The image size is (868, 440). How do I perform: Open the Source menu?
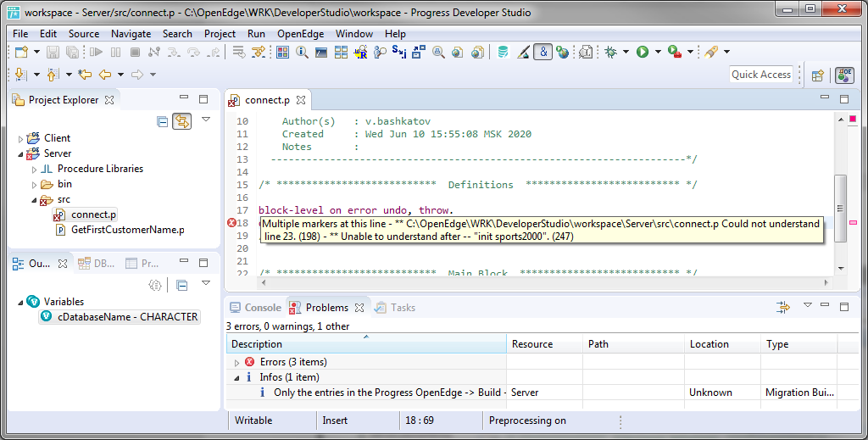point(84,34)
